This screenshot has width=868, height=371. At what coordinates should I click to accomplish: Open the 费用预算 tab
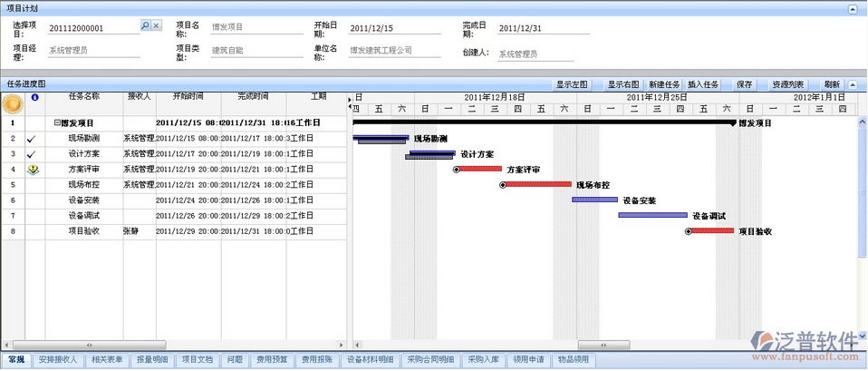pos(271,360)
